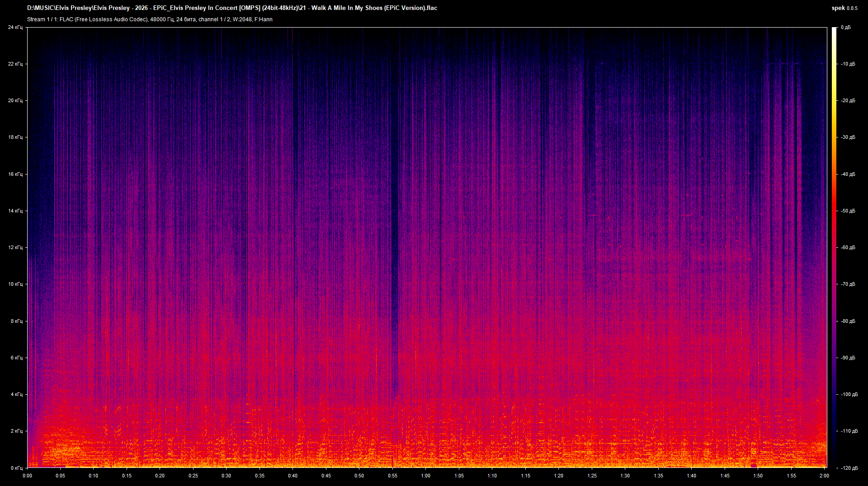The image size is (868, 486).
Task: Click the -20 дБ level label
Action: [x=848, y=100]
